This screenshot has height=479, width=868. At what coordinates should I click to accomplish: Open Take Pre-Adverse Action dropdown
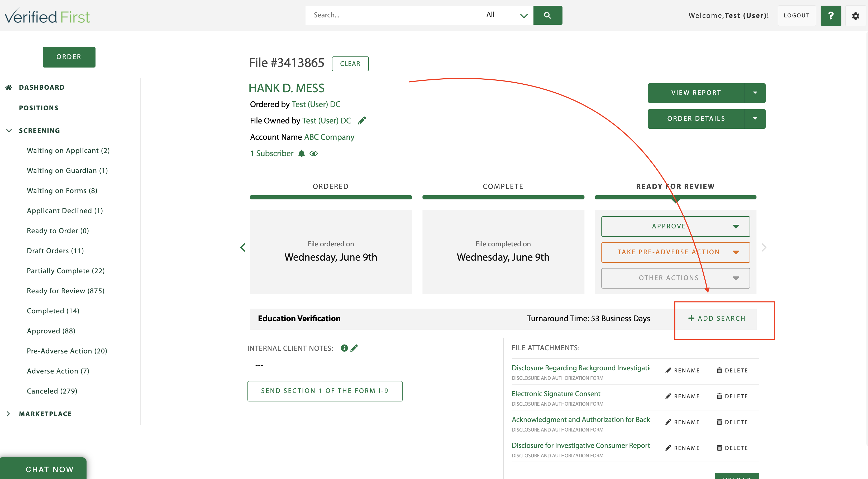pos(676,252)
